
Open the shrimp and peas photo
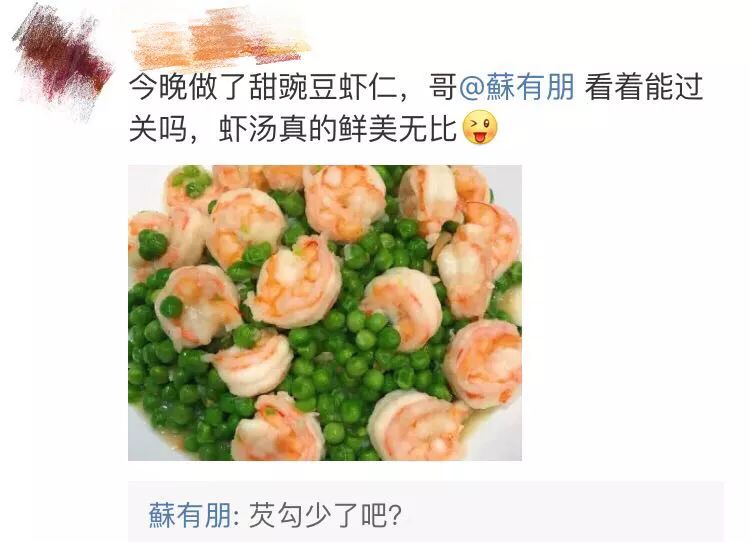tap(325, 313)
